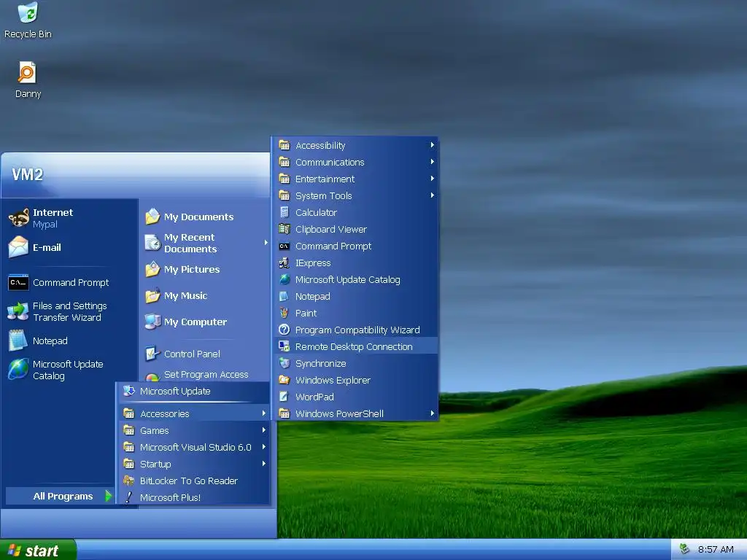
Task: Click the Startup folder label
Action: point(155,464)
